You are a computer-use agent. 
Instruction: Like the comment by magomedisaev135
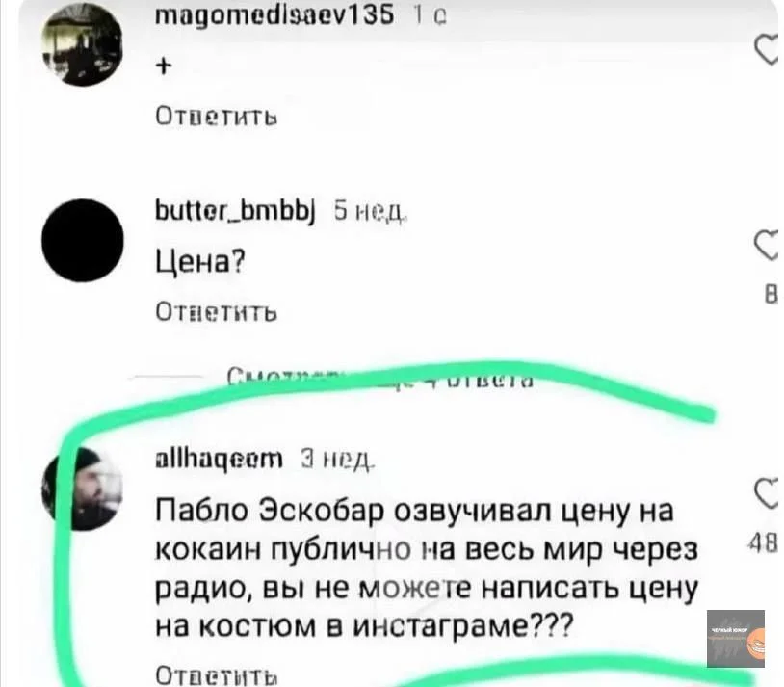click(768, 50)
